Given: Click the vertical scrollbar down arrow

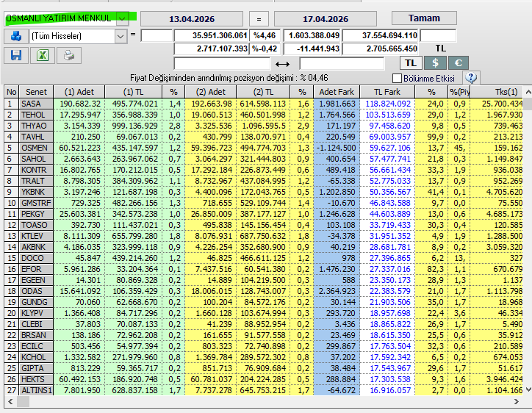Looking at the screenshot, I should click(528, 389).
